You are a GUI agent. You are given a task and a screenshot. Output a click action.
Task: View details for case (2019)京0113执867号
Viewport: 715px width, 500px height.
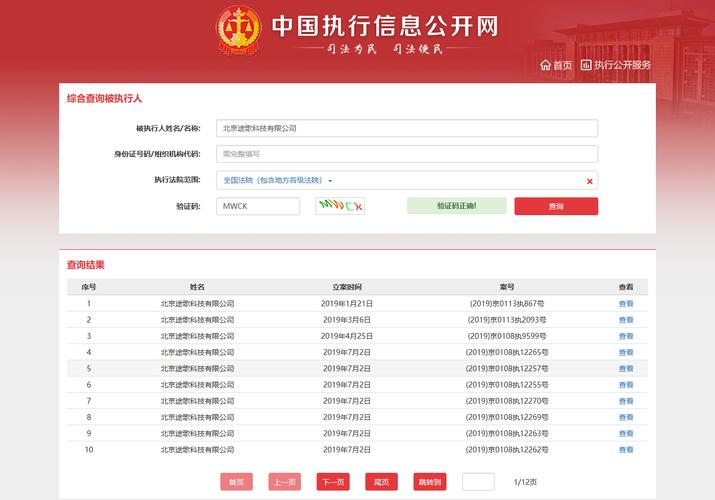[x=626, y=303]
